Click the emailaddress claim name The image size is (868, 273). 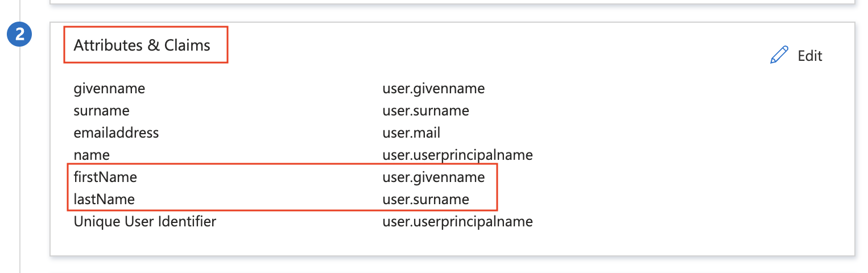pos(116,133)
